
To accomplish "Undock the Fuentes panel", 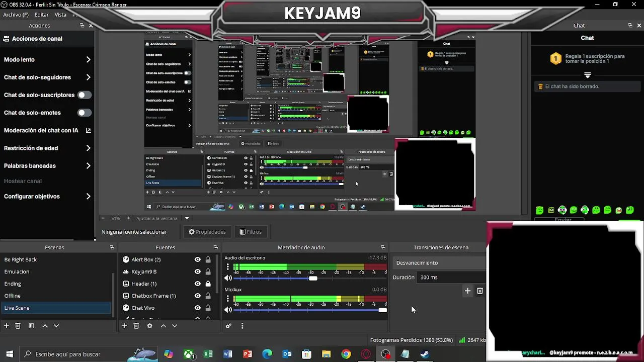I will click(x=215, y=247).
